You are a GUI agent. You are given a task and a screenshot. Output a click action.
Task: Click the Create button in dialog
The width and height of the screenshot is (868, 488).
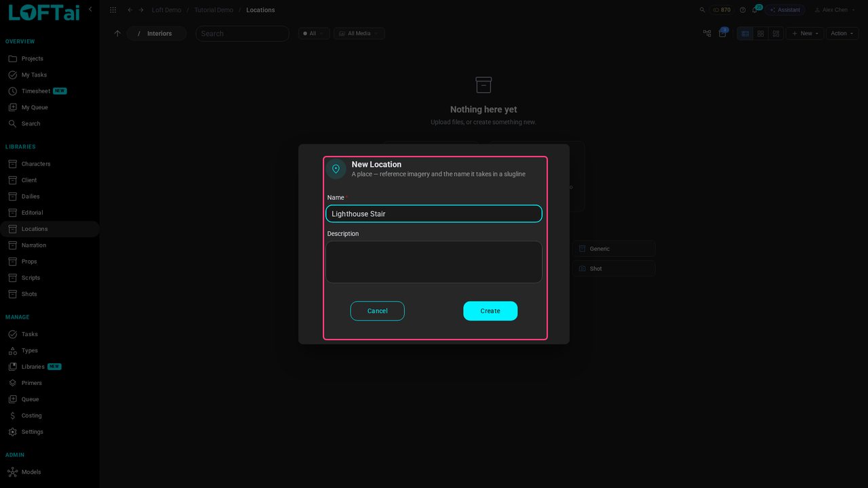pos(490,311)
